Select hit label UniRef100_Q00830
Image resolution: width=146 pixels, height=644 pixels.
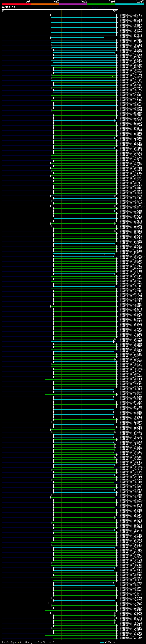tap(131, 93)
